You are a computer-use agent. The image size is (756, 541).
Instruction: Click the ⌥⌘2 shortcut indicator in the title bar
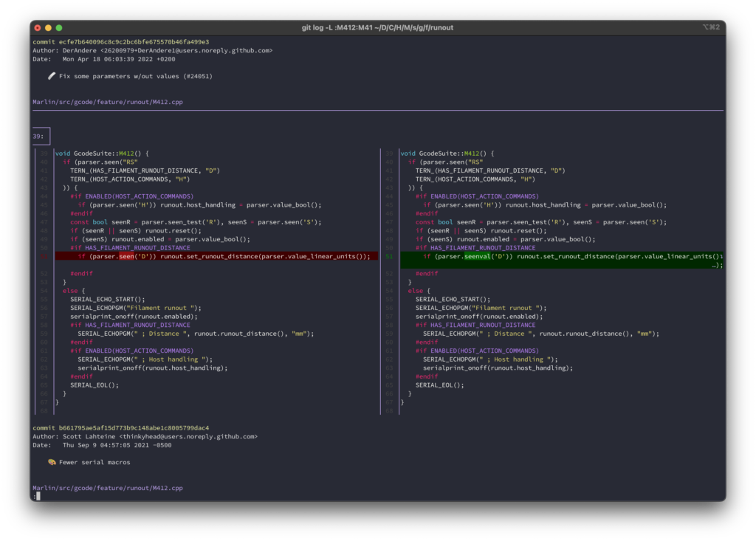point(711,27)
